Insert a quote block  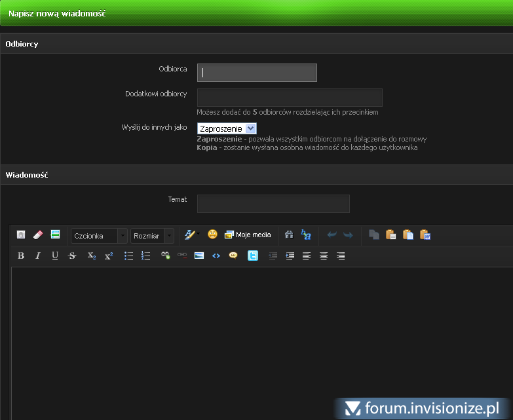(x=233, y=256)
